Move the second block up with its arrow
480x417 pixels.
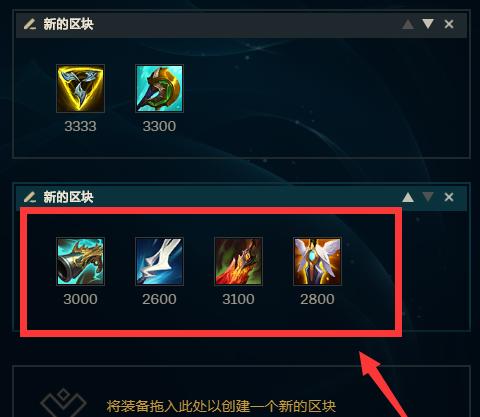point(408,197)
